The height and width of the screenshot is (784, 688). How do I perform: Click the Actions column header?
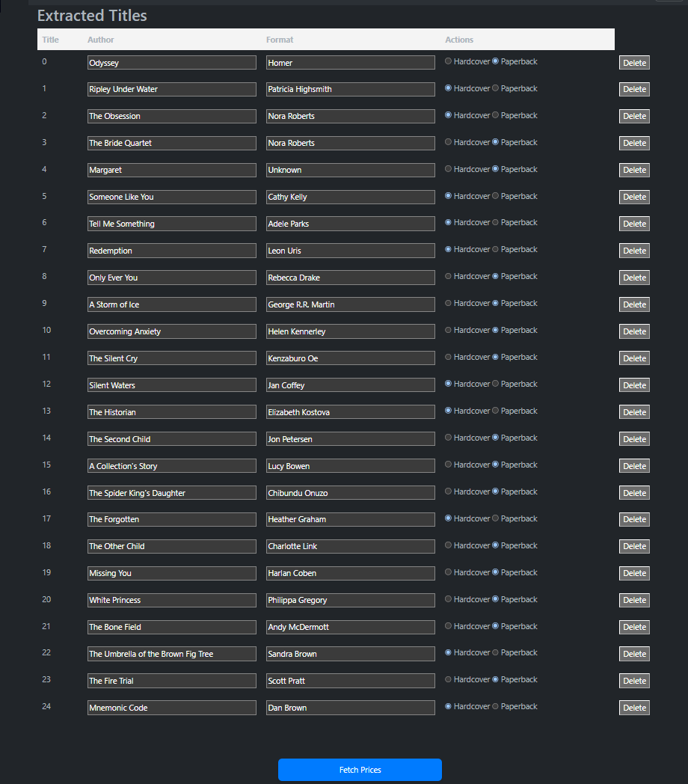[459, 40]
